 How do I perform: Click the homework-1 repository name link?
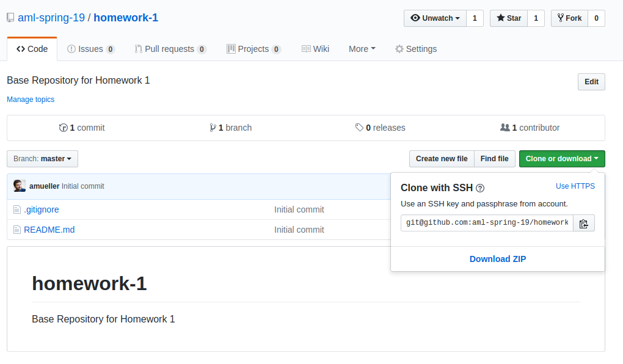(126, 18)
